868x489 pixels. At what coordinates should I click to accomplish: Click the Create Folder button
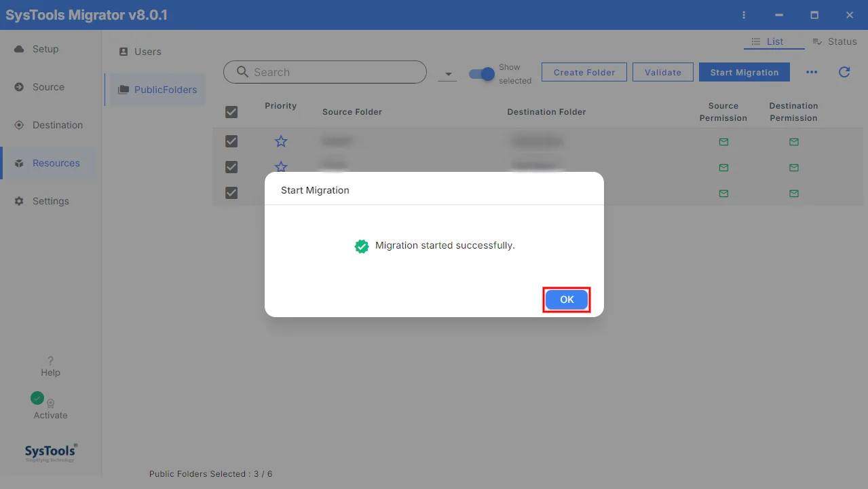point(584,72)
